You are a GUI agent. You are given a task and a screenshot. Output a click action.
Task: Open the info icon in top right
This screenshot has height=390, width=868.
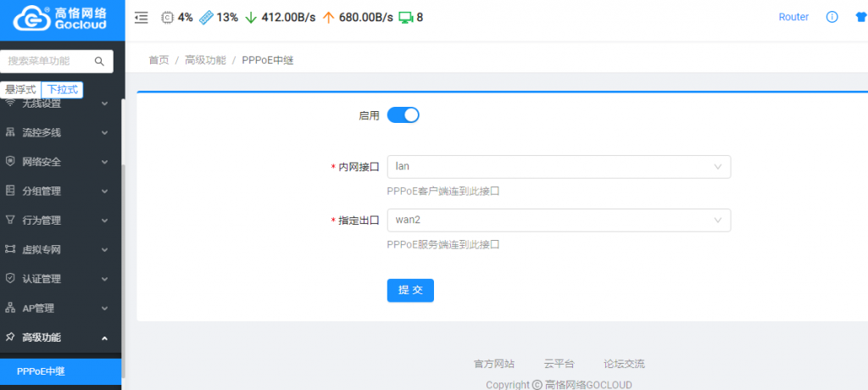(832, 17)
